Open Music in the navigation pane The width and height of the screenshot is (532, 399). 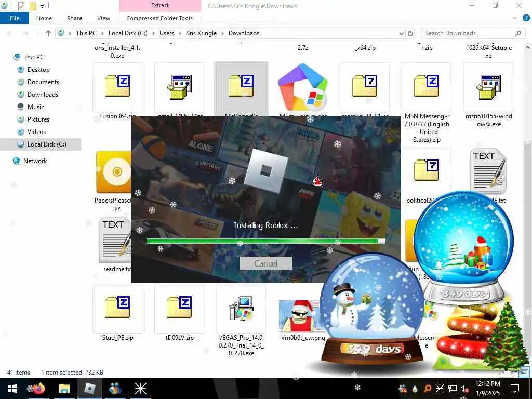click(36, 107)
